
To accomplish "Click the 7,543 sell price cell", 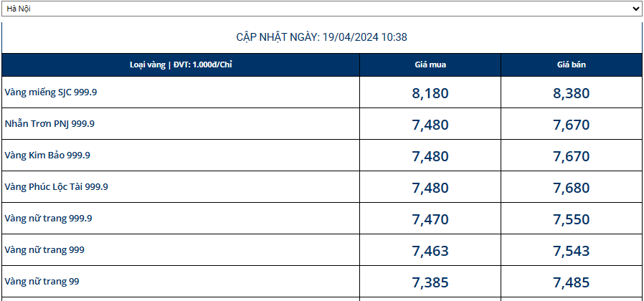I will coord(572,251).
